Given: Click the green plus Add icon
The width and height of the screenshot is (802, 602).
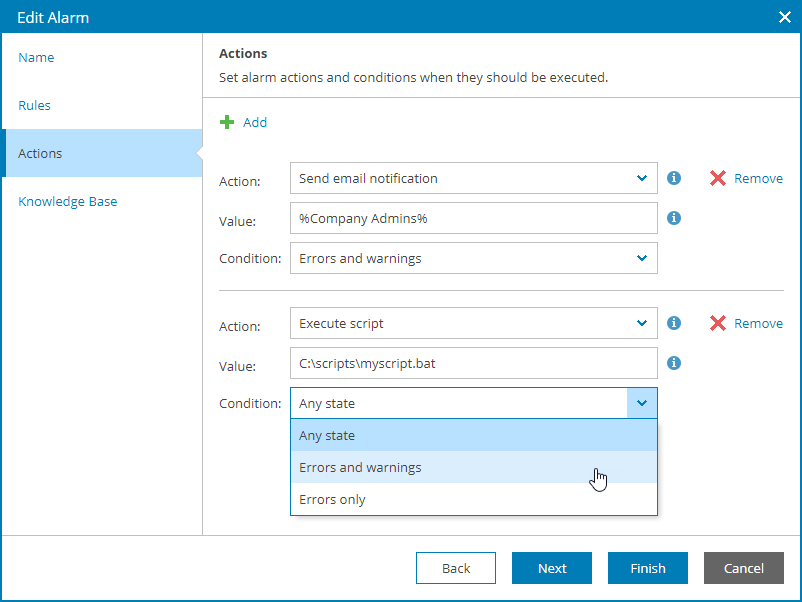Looking at the screenshot, I should click(227, 122).
